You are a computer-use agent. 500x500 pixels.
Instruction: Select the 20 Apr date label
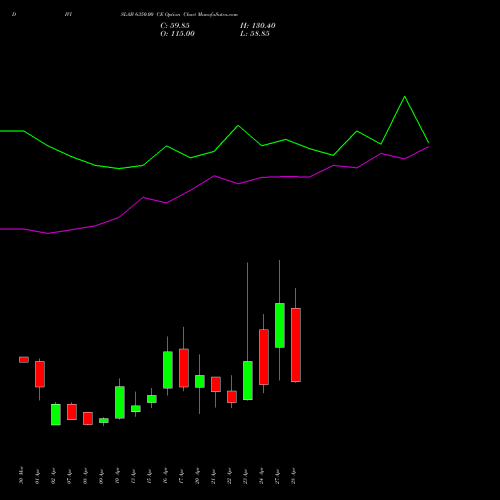tap(198, 476)
